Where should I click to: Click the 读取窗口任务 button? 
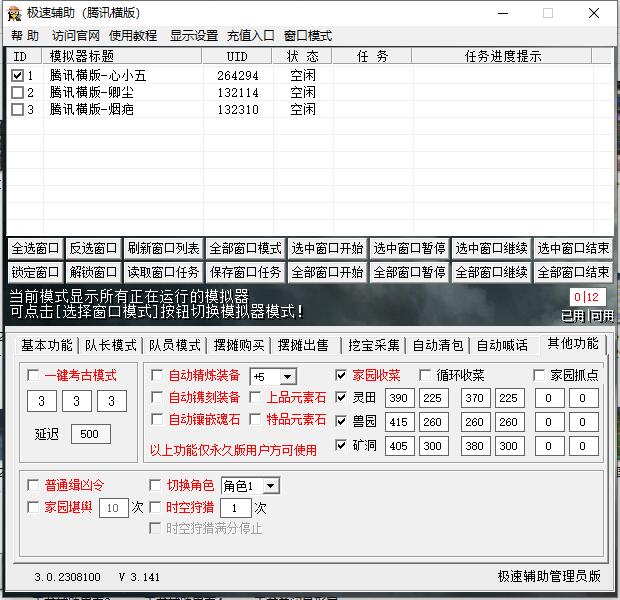tap(163, 272)
